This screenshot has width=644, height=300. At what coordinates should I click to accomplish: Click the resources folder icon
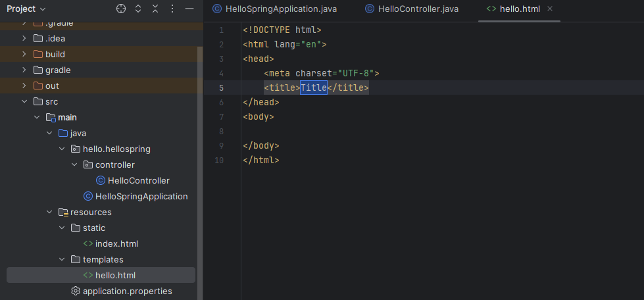[x=63, y=212]
